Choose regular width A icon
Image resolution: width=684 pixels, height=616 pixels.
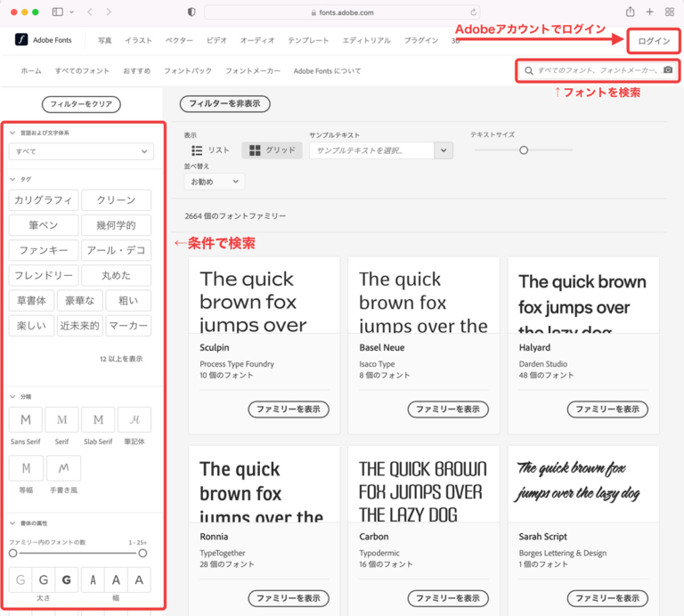(116, 580)
